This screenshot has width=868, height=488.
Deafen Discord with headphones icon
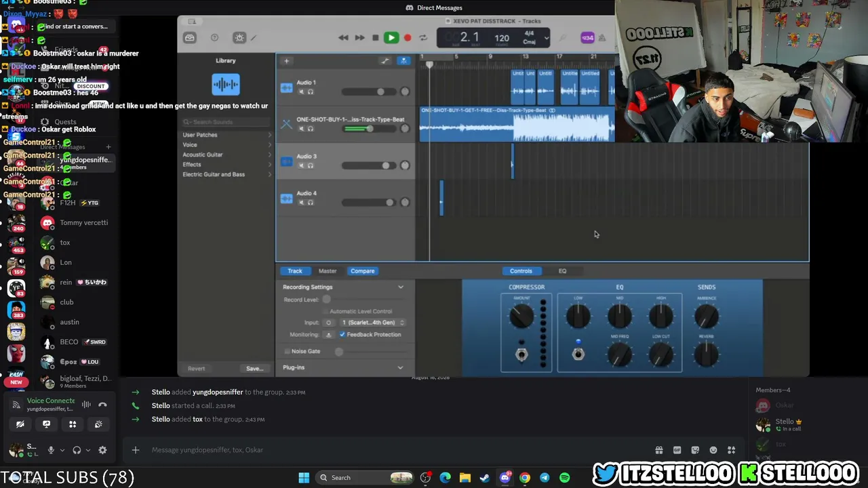[77, 450]
